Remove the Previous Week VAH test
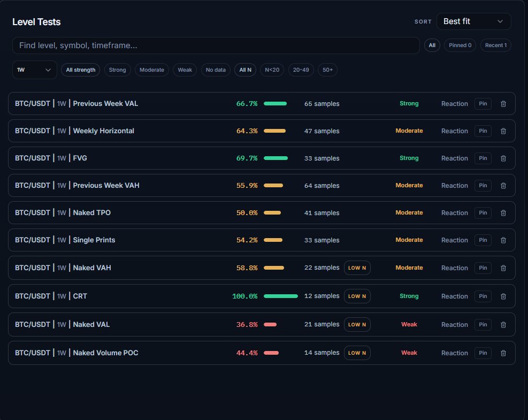Screen dimensions: 528x420 coord(503,186)
